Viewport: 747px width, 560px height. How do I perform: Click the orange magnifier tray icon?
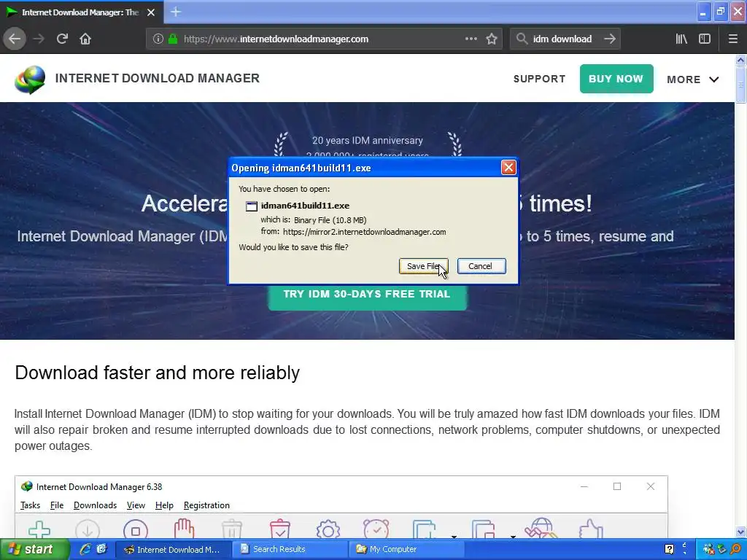pyautogui.click(x=737, y=550)
